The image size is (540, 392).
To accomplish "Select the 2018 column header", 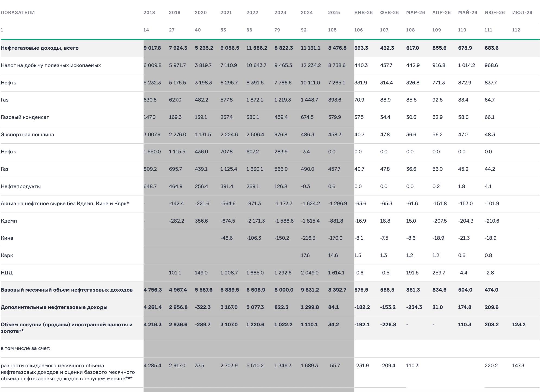I will pos(149,12).
